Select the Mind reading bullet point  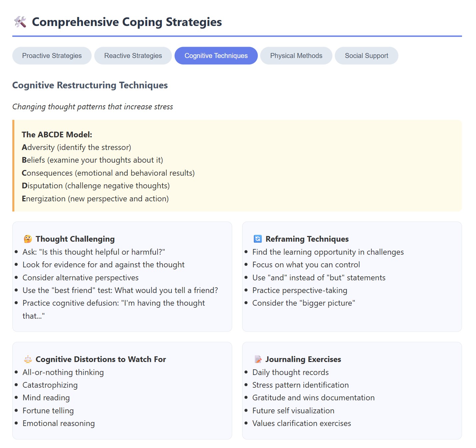pos(46,398)
